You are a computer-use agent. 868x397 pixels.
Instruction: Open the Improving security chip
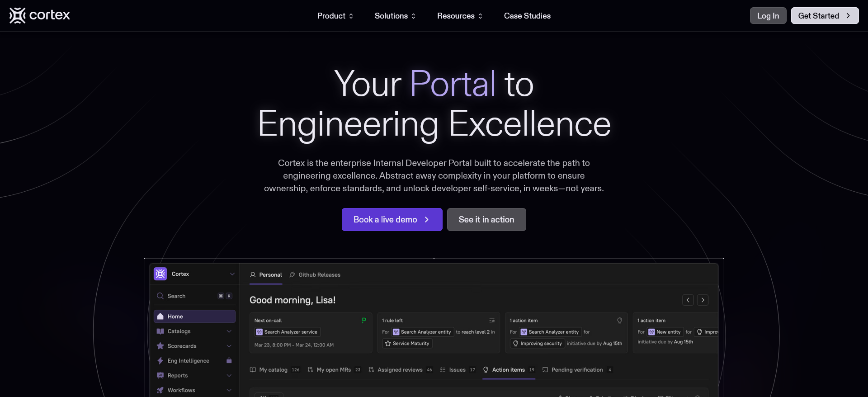pos(538,344)
